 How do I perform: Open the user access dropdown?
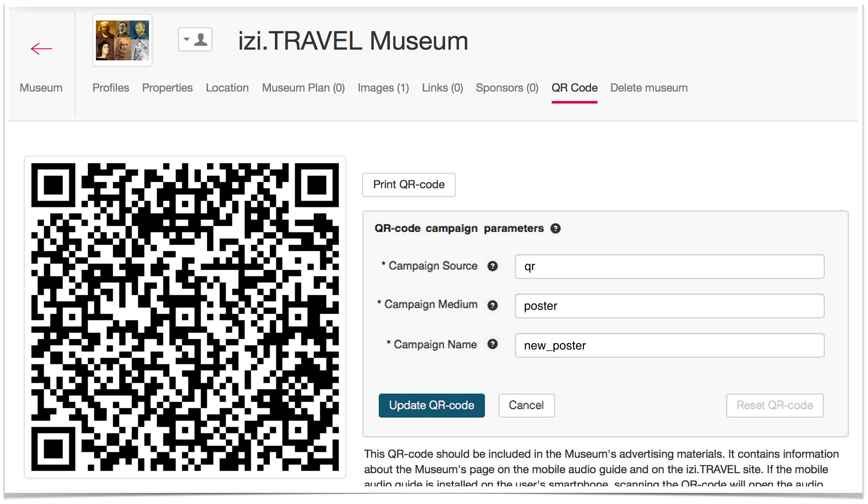click(195, 40)
